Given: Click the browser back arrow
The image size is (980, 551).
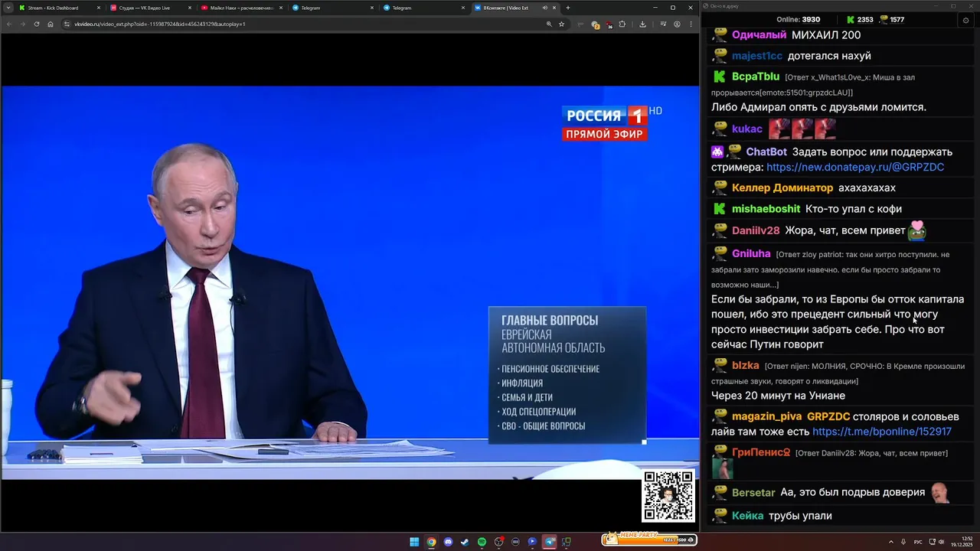Looking at the screenshot, I should (x=9, y=24).
